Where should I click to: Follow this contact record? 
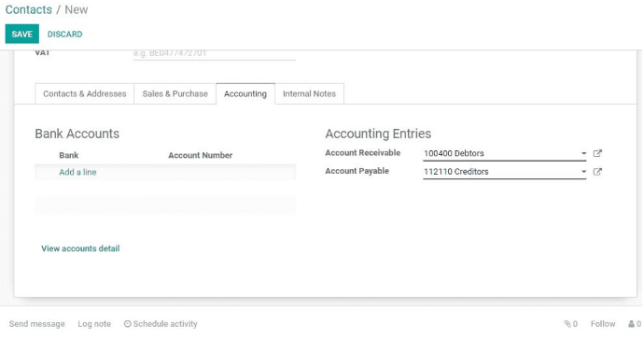click(x=603, y=324)
